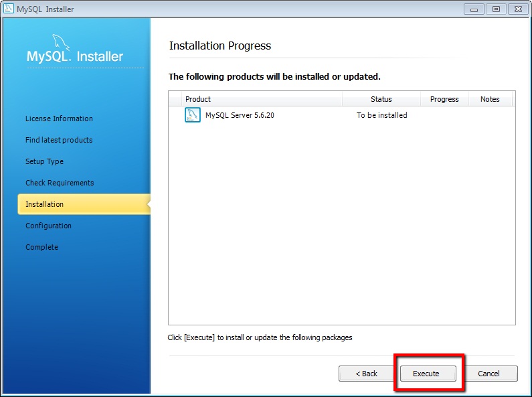Screen dimensions: 532x397
Task: Click the Progress column header
Action: (x=444, y=99)
